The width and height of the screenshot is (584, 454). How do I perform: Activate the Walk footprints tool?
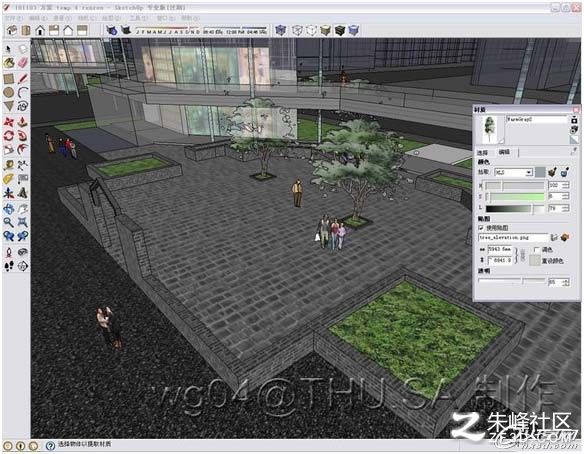(x=9, y=266)
